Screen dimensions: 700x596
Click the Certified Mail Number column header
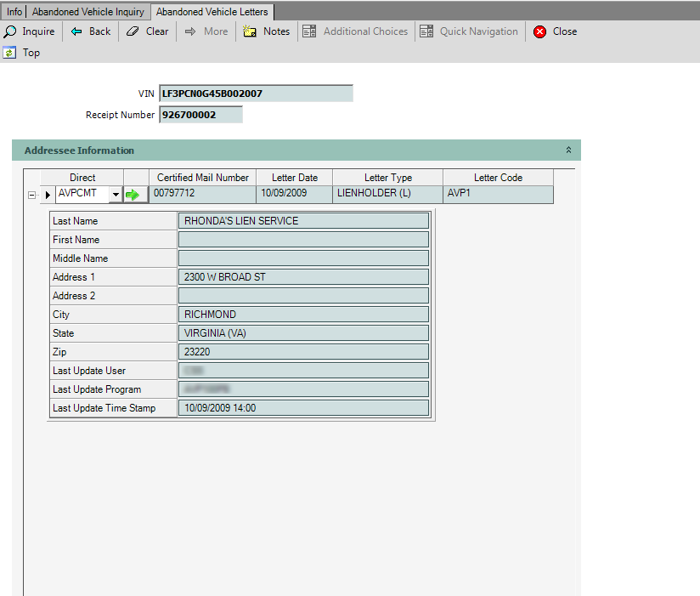(203, 178)
